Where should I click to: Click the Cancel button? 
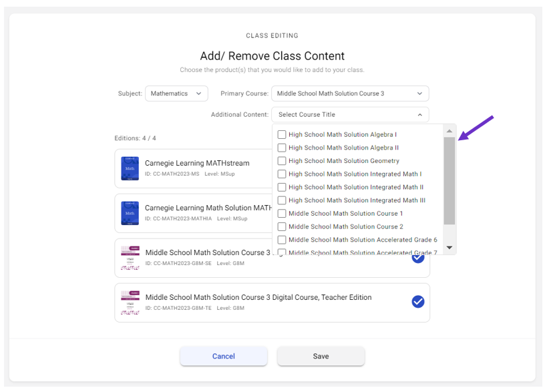224,356
